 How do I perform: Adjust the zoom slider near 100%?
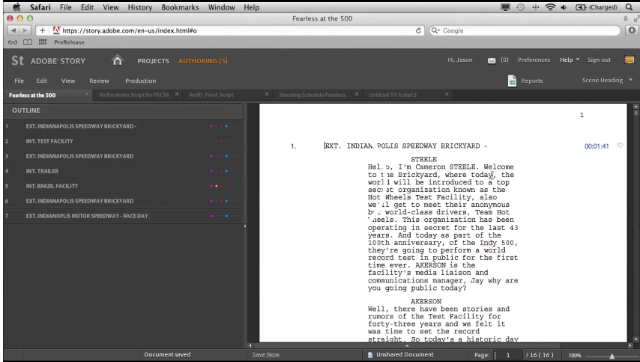[x=612, y=357]
